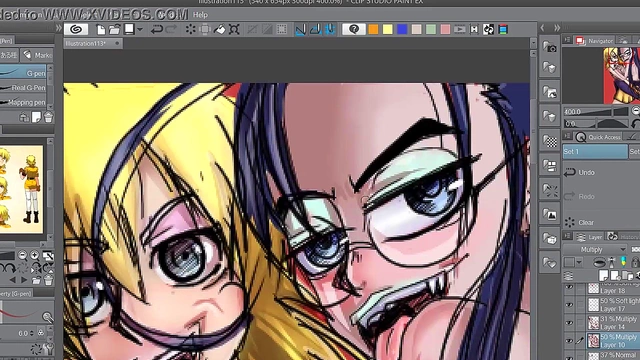Viewport: 640px width, 360px height.
Task: Select the Real G-Pen sub tool
Action: click(x=23, y=87)
